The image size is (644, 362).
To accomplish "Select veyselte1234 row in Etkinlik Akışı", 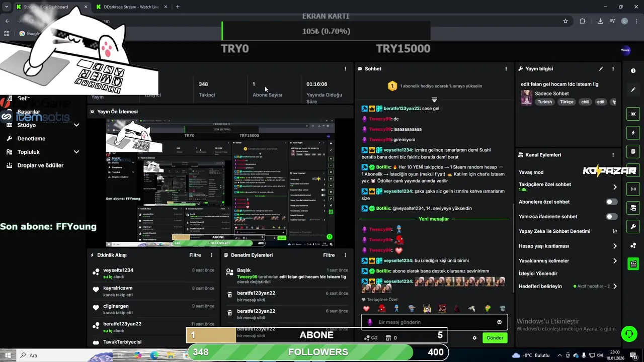I will [153, 274].
